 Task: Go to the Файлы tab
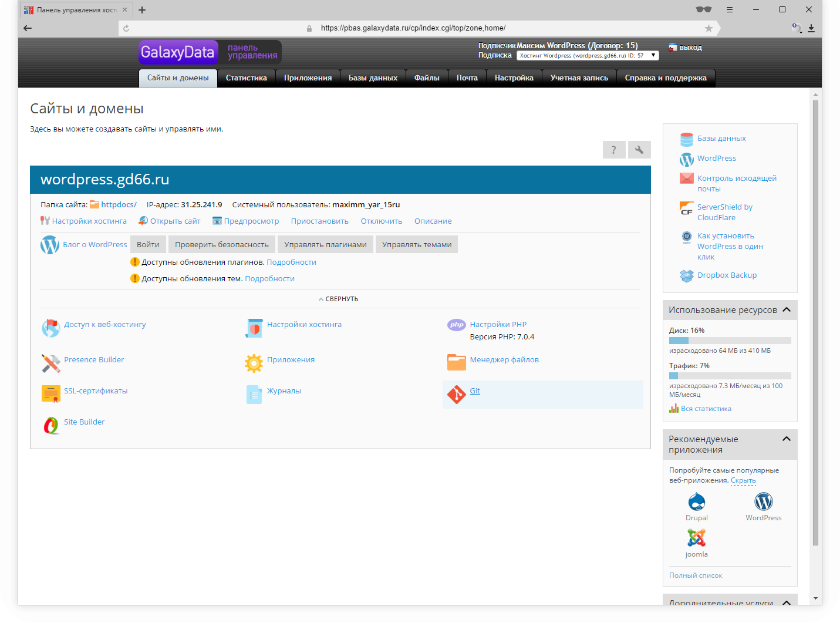(427, 78)
